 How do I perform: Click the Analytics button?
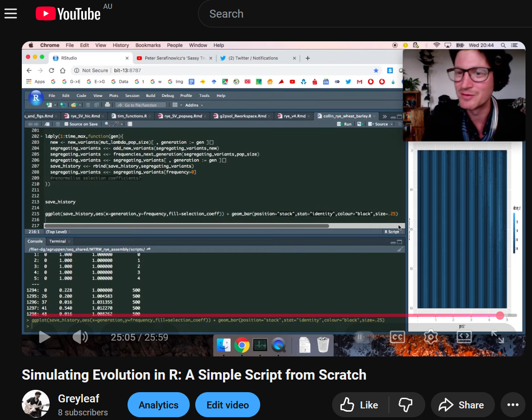(158, 405)
